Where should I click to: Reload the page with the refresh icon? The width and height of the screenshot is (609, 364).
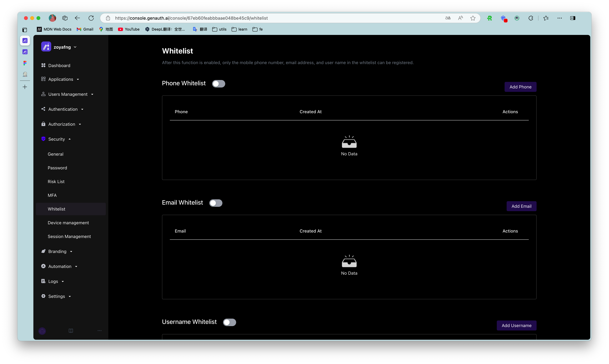(91, 18)
